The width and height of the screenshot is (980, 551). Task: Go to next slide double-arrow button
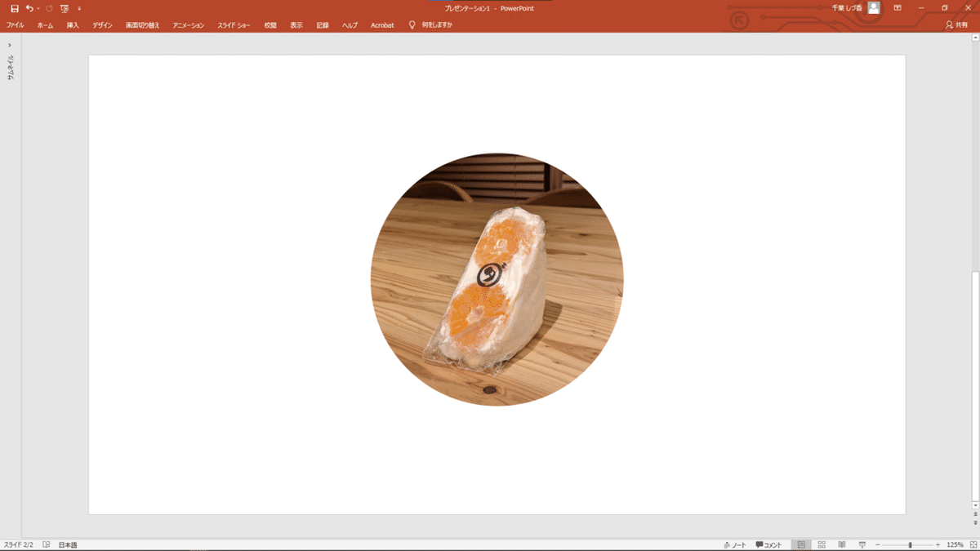pyautogui.click(x=976, y=522)
